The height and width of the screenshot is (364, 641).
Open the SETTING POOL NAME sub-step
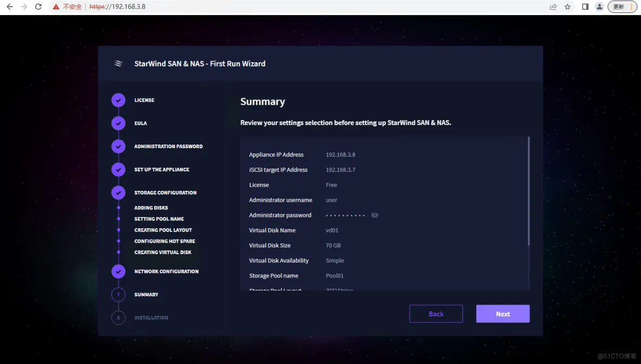(x=159, y=219)
